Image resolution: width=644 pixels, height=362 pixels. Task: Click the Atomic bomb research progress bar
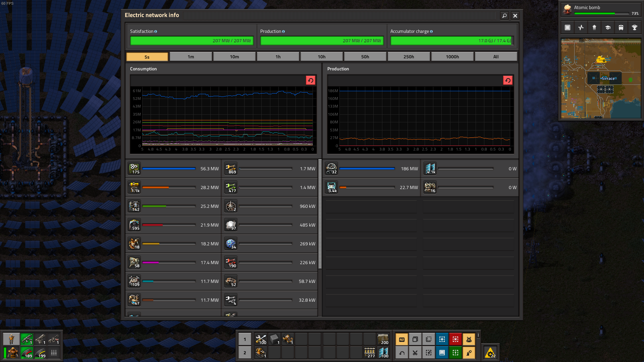tap(601, 13)
